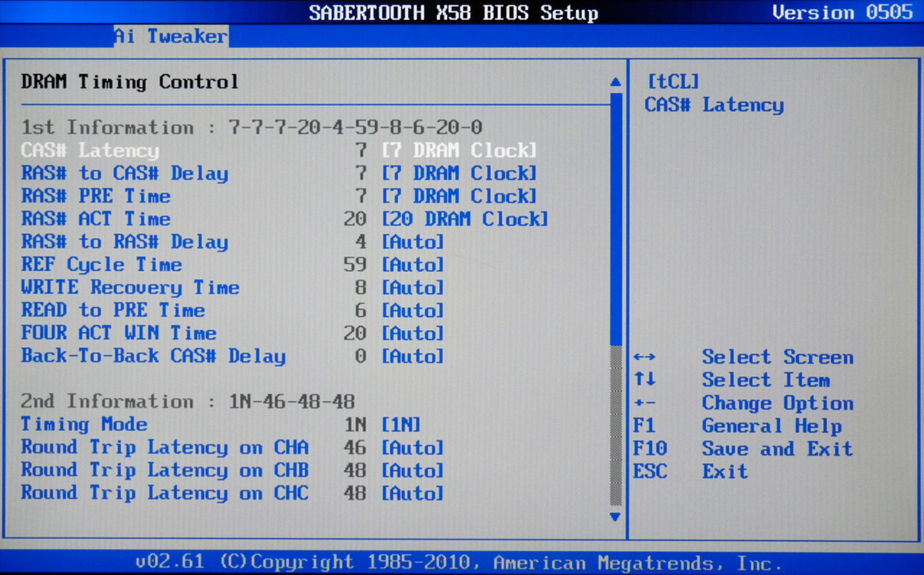
Task: Click F1 General Help entry
Action: (x=772, y=426)
